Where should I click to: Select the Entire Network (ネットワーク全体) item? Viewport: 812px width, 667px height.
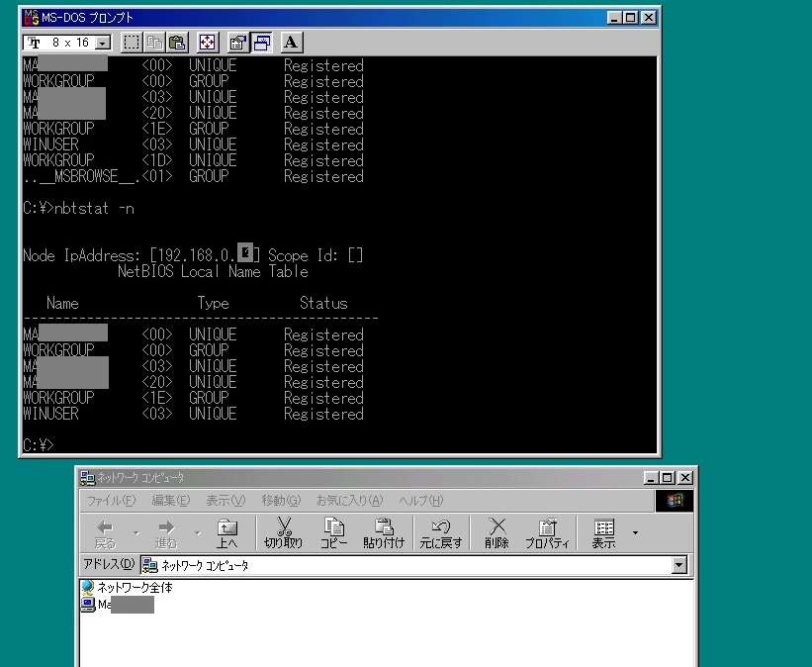135,588
